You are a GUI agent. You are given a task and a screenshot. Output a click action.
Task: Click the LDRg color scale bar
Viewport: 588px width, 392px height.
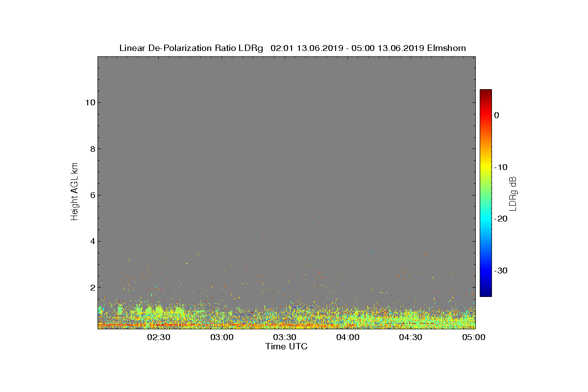click(486, 193)
